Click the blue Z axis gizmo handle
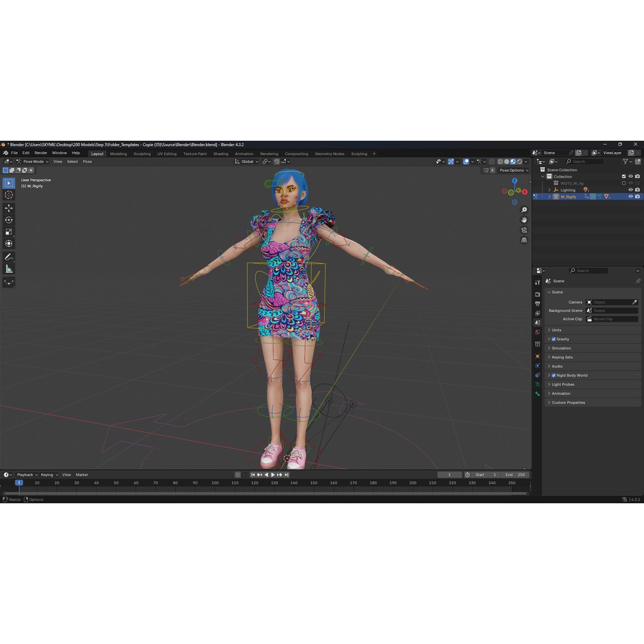The width and height of the screenshot is (644, 644). [515, 181]
